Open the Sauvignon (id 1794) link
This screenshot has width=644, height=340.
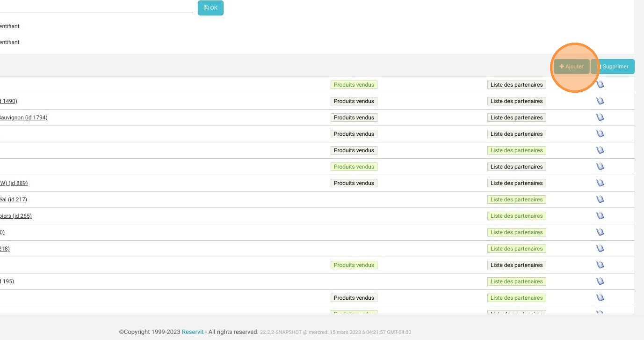(x=24, y=118)
